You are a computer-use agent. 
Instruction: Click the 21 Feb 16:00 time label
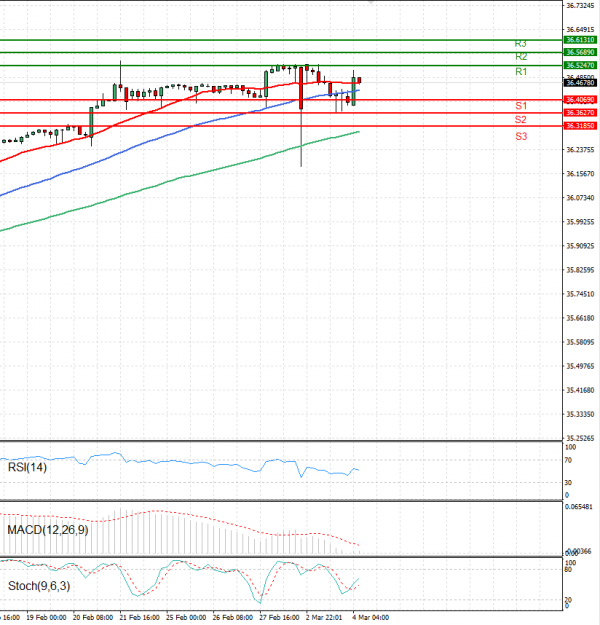click(x=139, y=617)
